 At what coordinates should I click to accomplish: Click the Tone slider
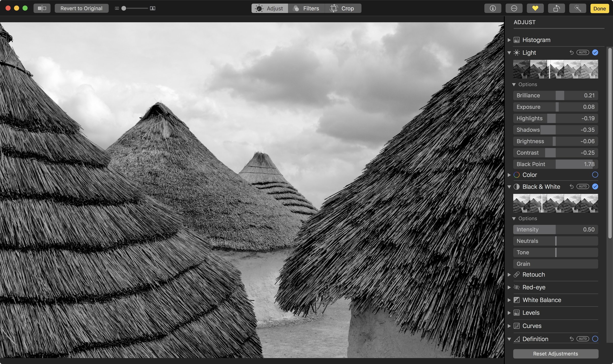556,252
